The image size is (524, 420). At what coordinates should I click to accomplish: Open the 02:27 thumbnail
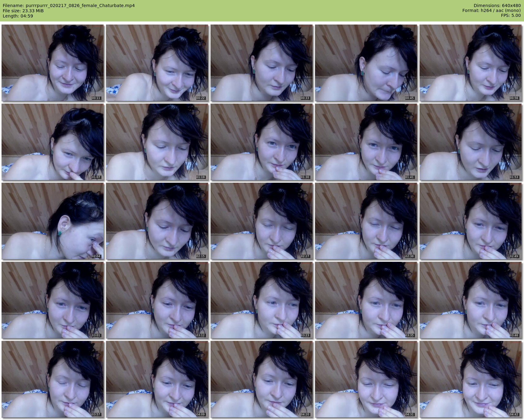click(262, 221)
